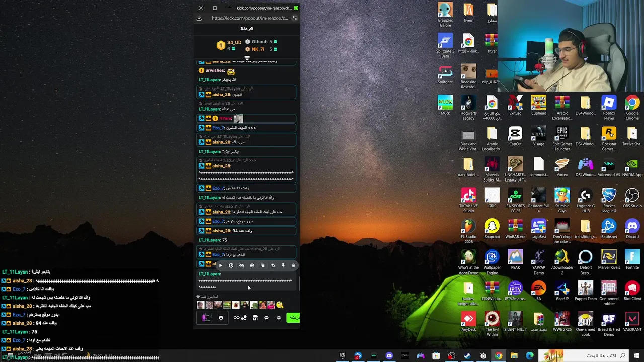
Task: Open fivem desktop shortcut
Action: (x=468, y=12)
